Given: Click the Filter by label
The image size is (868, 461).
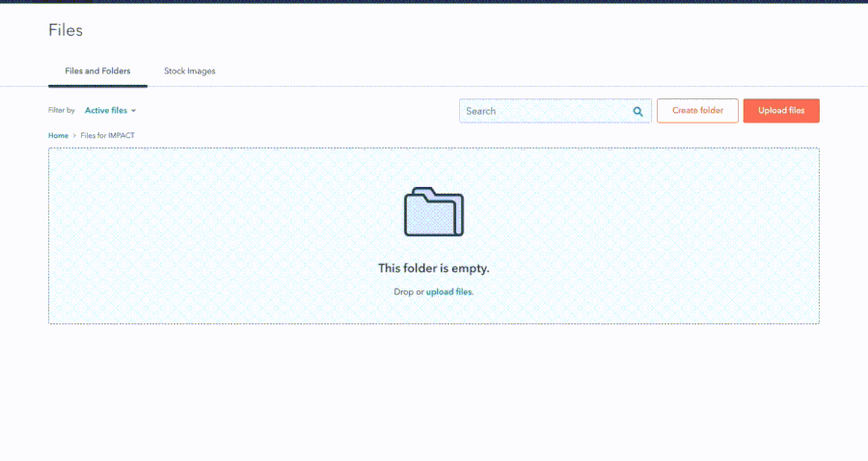Looking at the screenshot, I should 62,111.
